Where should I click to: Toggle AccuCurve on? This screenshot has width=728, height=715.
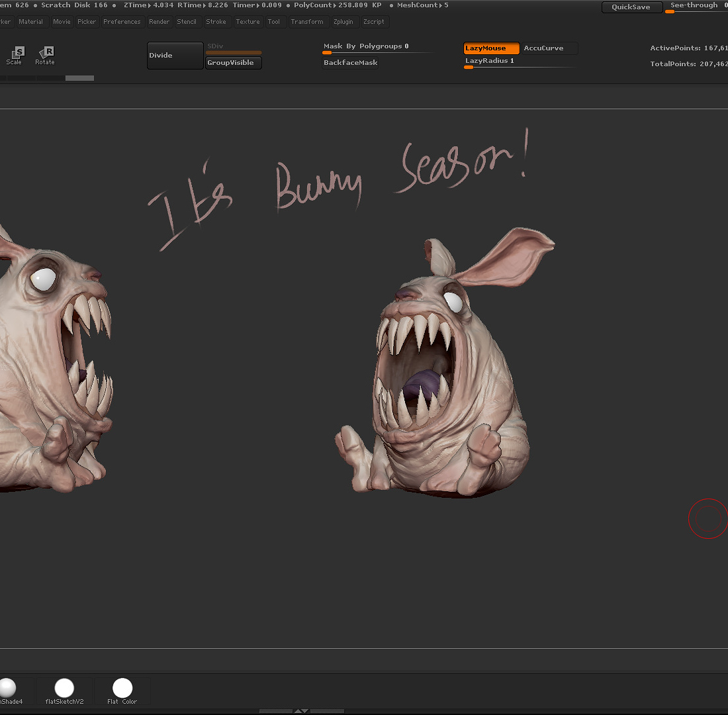[550, 48]
